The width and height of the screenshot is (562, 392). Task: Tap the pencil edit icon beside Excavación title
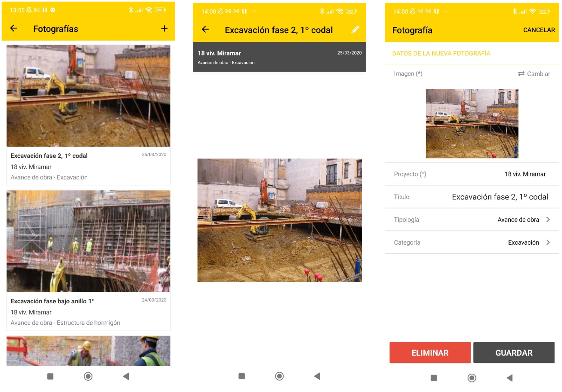(355, 30)
